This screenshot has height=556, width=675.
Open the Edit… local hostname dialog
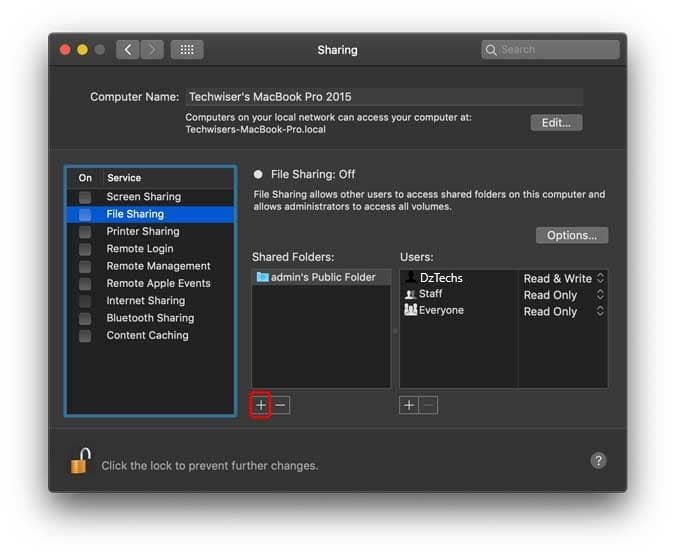point(556,123)
